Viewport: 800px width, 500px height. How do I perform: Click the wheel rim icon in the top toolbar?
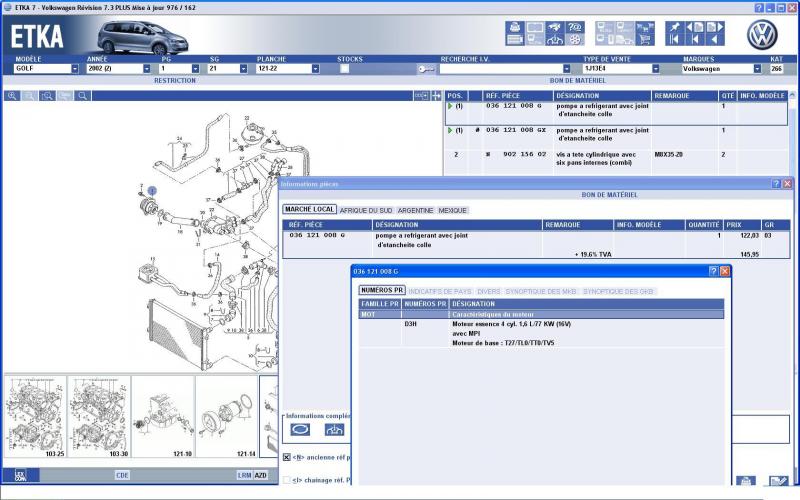575,39
